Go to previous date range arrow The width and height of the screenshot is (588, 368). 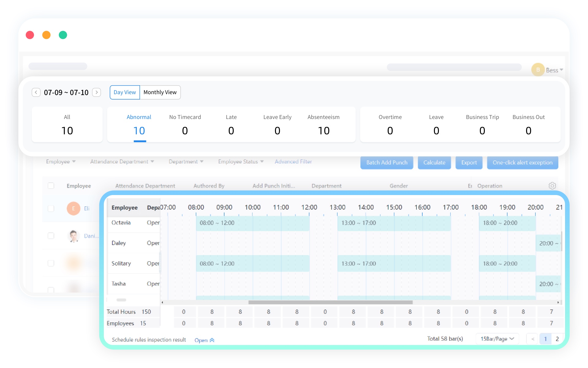(x=36, y=92)
